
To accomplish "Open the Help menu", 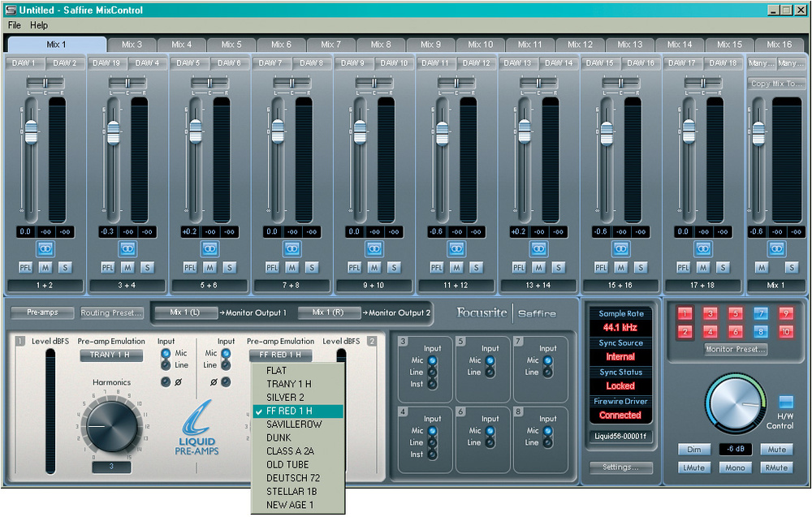I will coord(39,25).
